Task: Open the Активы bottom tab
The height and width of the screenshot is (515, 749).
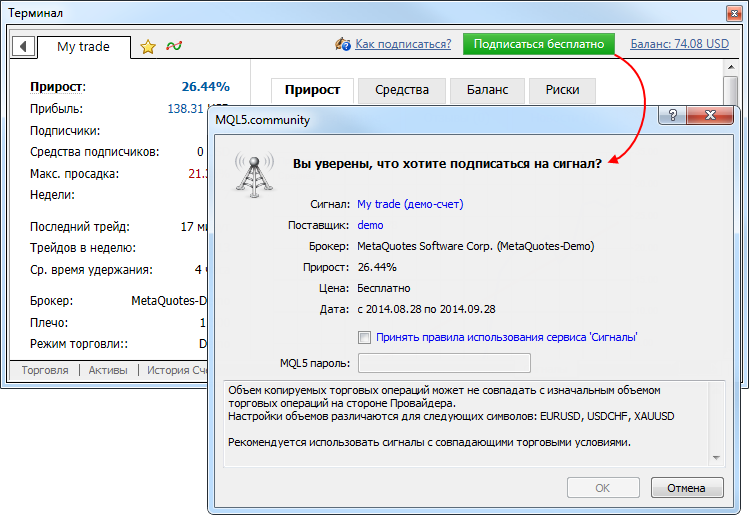Action: point(108,370)
